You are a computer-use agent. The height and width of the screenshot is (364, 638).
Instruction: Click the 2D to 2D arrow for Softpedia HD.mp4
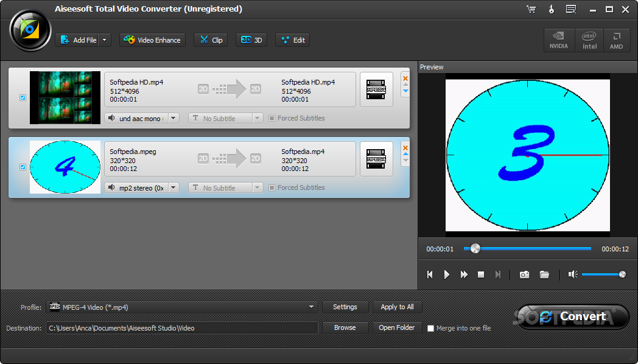click(229, 89)
